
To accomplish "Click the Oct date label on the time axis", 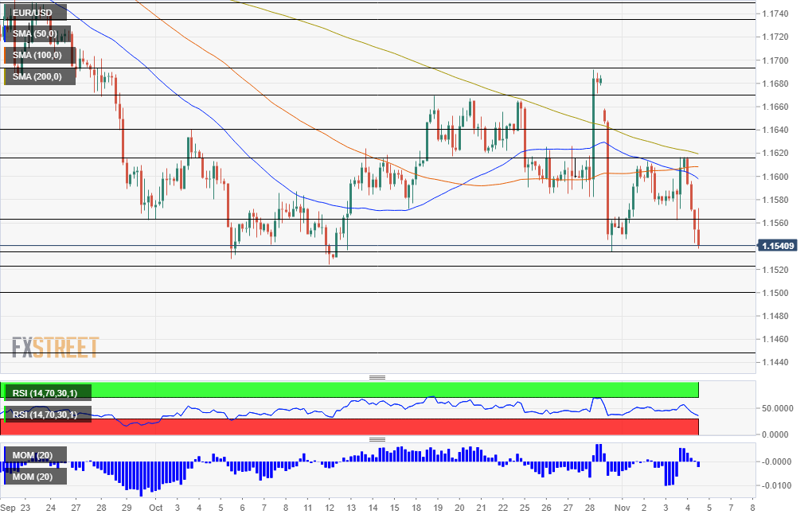I will coord(155,508).
